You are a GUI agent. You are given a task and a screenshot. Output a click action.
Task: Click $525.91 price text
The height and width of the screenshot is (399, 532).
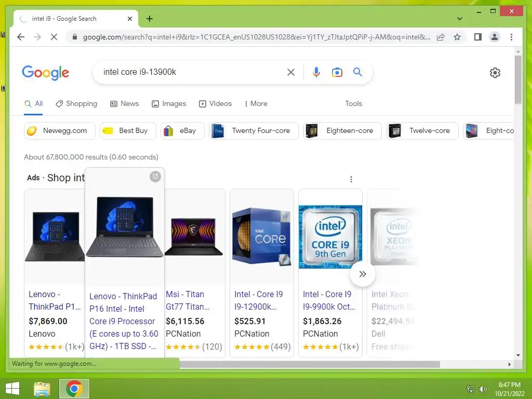coord(250,321)
